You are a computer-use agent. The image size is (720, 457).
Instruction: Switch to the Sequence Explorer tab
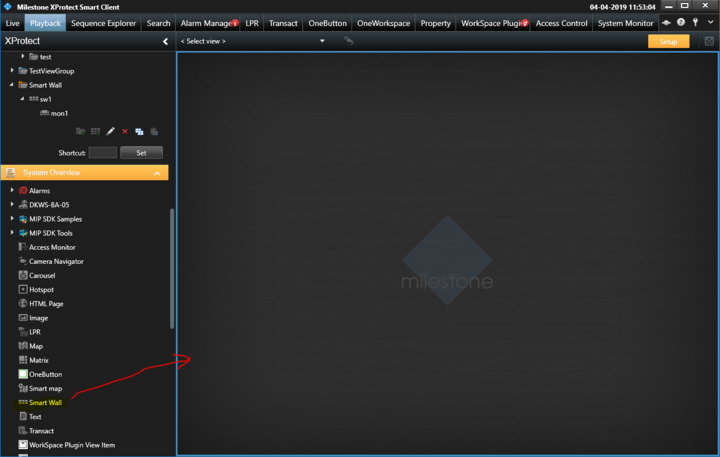click(x=104, y=23)
